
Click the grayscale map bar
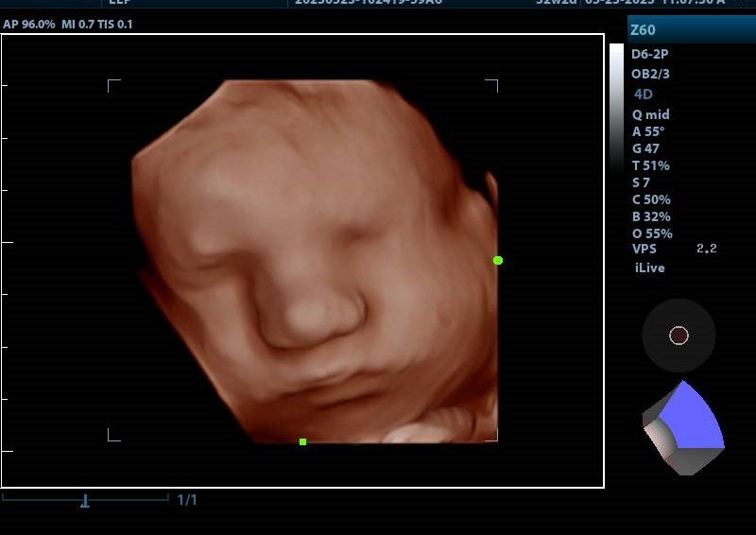coord(617,108)
